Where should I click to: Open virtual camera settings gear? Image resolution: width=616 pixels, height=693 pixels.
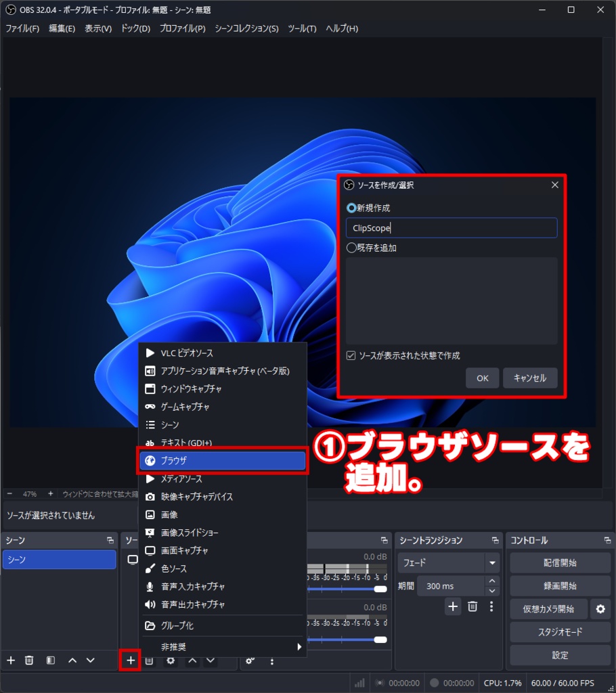pos(600,609)
